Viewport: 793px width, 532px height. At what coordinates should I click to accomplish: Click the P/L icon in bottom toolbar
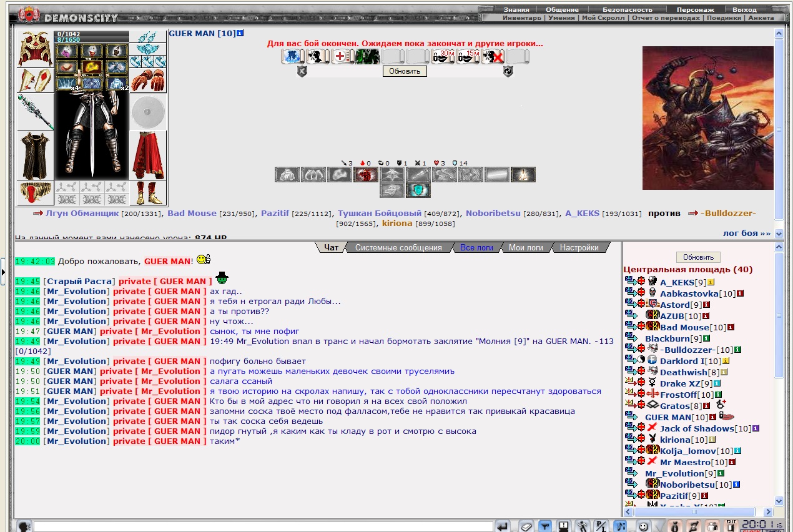[601, 526]
